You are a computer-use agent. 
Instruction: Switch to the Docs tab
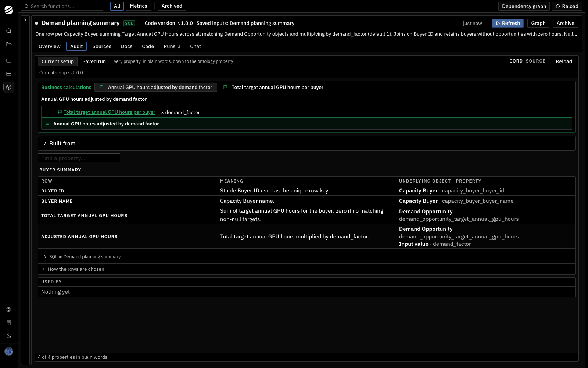[x=126, y=46]
